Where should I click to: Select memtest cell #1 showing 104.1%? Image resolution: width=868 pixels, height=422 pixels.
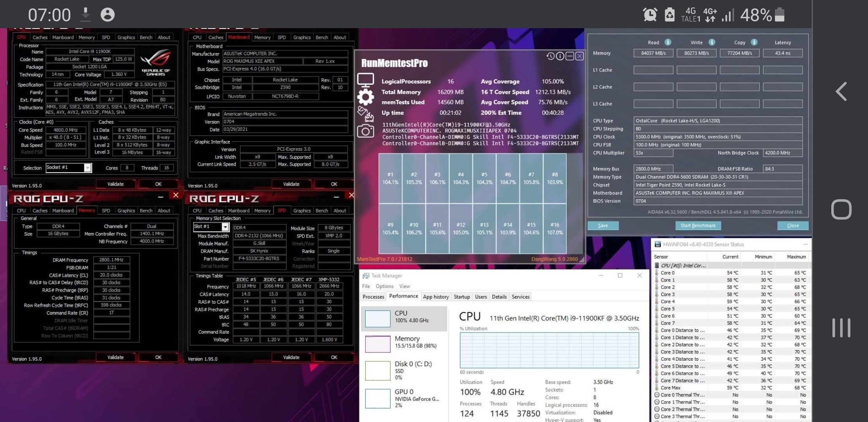[x=390, y=178]
